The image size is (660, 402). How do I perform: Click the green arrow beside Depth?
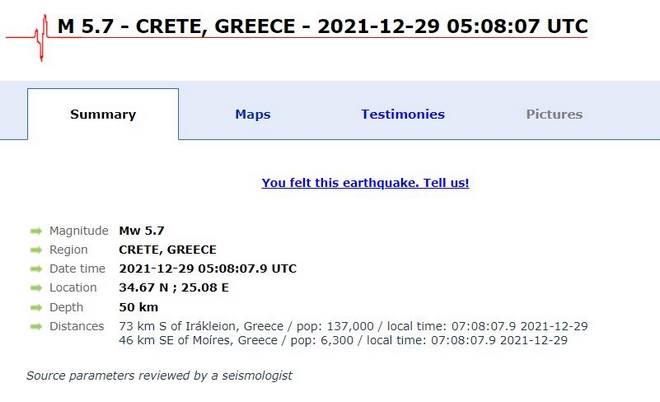(37, 307)
